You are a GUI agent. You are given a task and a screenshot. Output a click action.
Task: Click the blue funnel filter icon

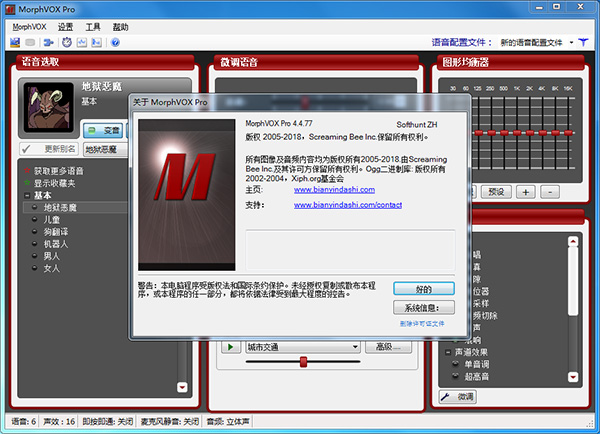pos(584,42)
